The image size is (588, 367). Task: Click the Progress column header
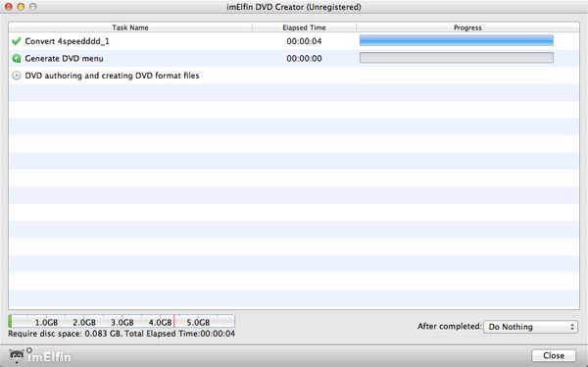467,27
